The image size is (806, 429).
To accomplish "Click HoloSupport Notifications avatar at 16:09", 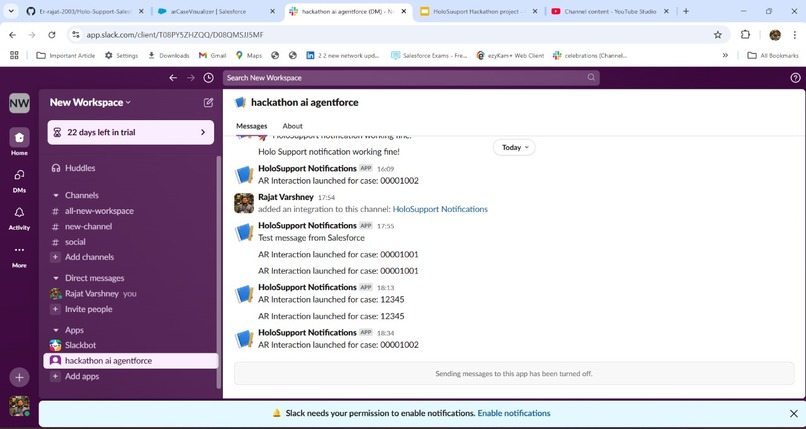I will point(244,175).
